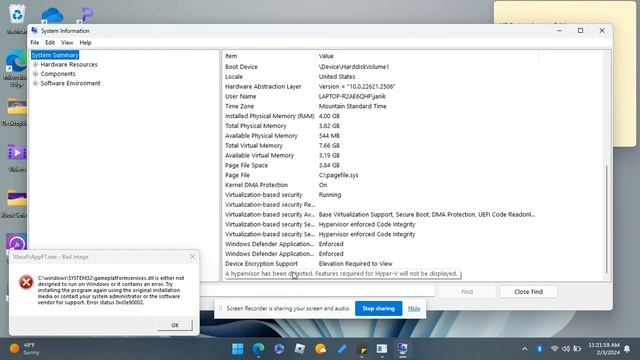Open the Wi-Fi network tray icon
This screenshot has height=360, width=640.
pos(554,349)
